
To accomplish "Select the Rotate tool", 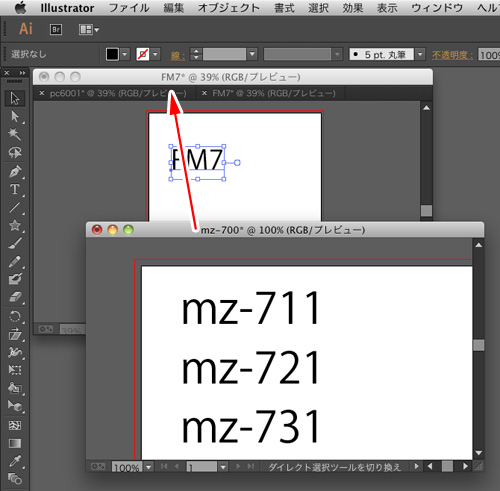I will tap(15, 316).
